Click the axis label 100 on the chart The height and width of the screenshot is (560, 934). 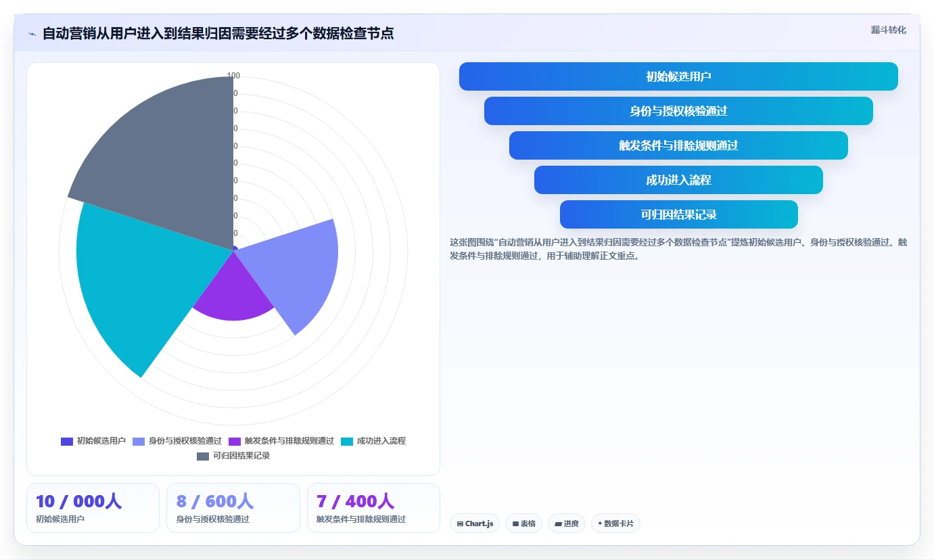[233, 76]
